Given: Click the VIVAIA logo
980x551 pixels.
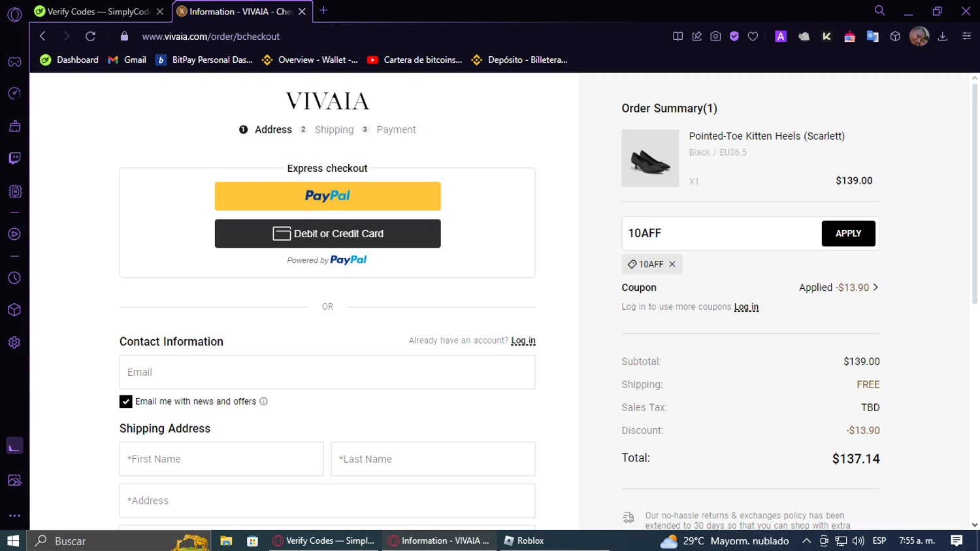Looking at the screenshot, I should (327, 101).
